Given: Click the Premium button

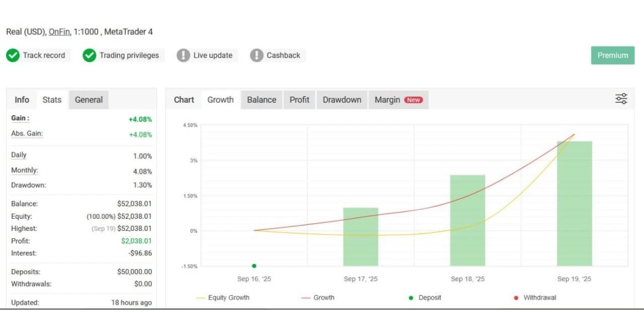Looking at the screenshot, I should (612, 56).
